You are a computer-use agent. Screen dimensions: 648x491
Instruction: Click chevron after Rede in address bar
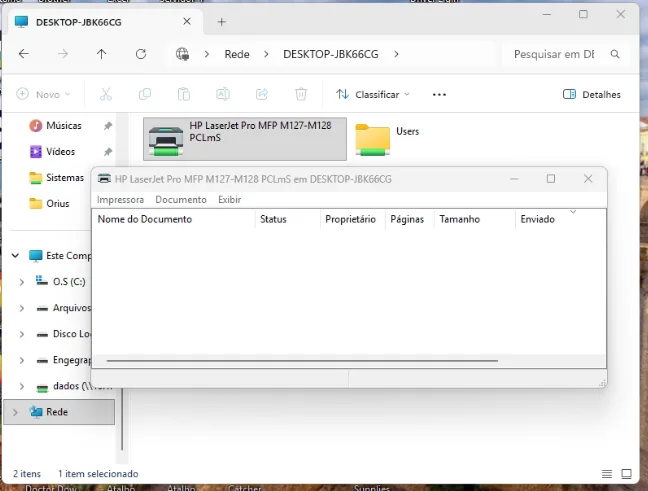[266, 54]
